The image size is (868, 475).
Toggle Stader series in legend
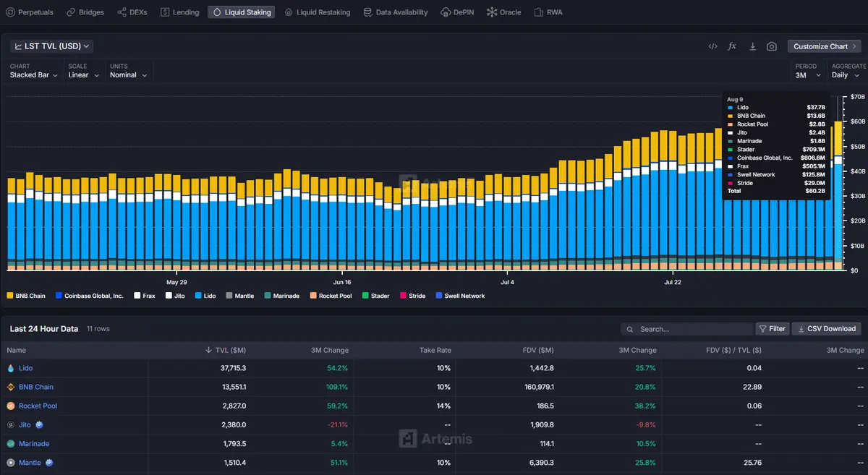pyautogui.click(x=375, y=296)
